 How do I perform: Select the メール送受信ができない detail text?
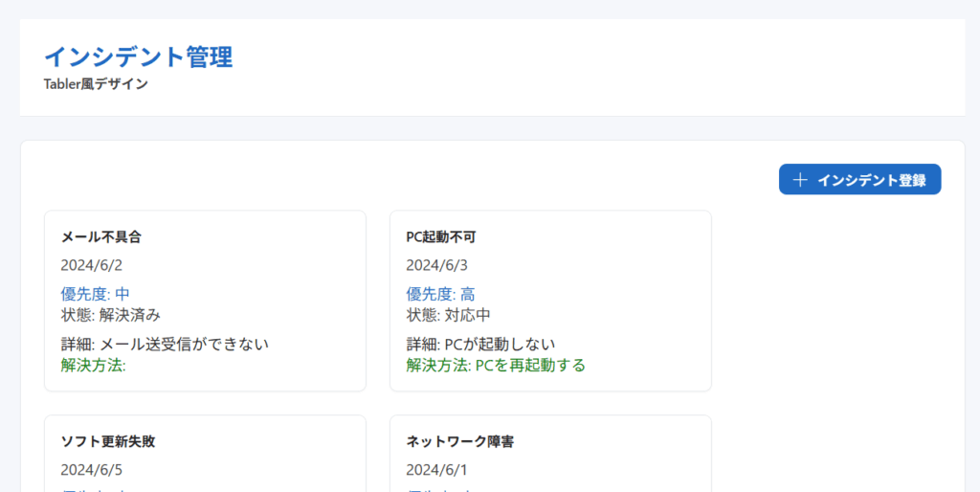click(165, 344)
